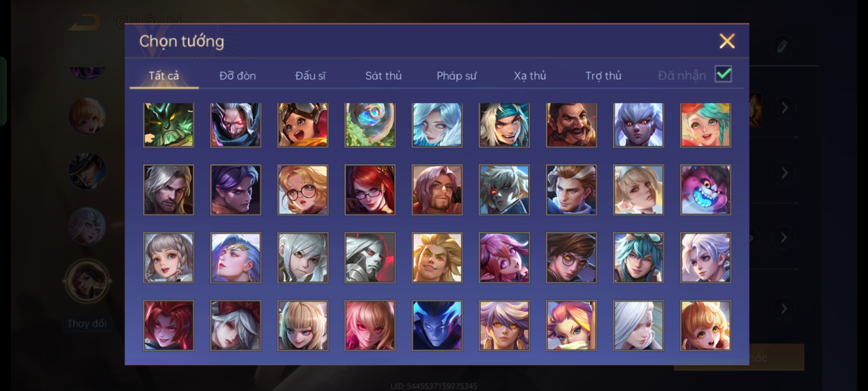The image size is (868, 391).
Task: Close the Chọn tướng dialog
Action: pyautogui.click(x=727, y=41)
